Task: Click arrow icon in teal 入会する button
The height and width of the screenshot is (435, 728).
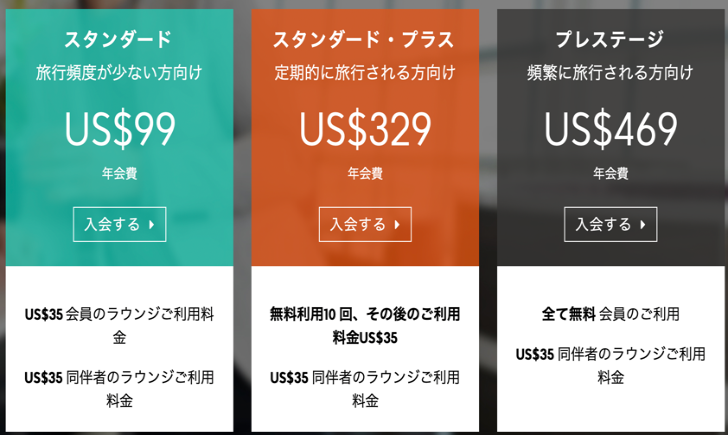Action: 151,225
